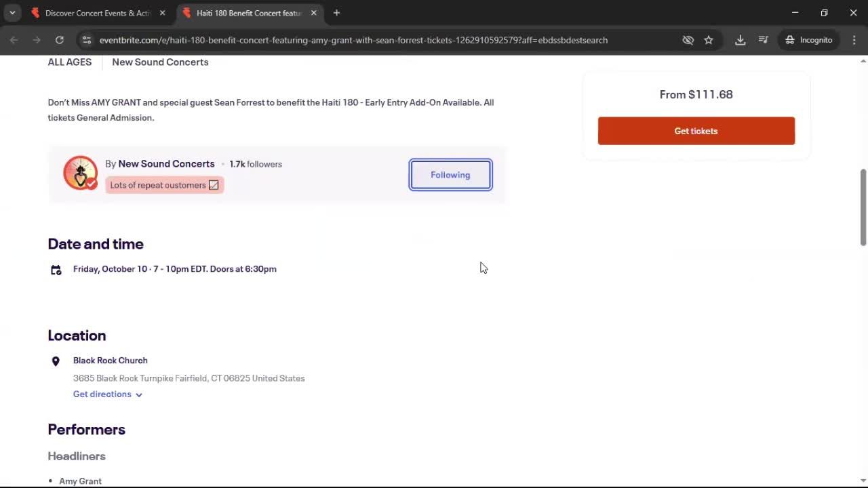
Task: Click the New Sound Concerts tag at top
Action: point(160,62)
